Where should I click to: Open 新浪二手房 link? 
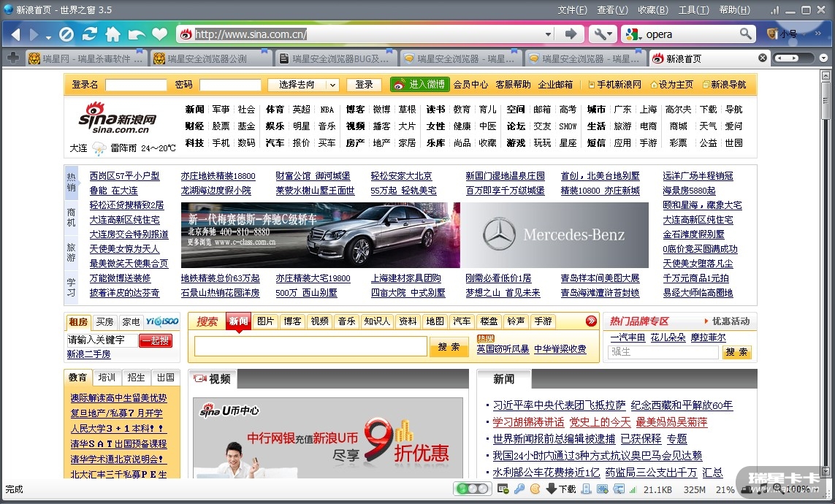[89, 354]
